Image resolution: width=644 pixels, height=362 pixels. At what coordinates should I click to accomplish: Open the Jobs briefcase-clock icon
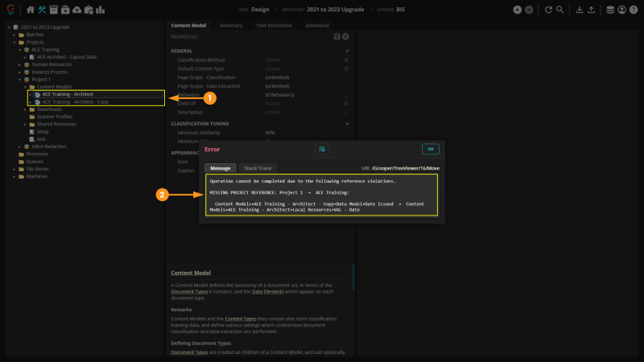pos(89,10)
